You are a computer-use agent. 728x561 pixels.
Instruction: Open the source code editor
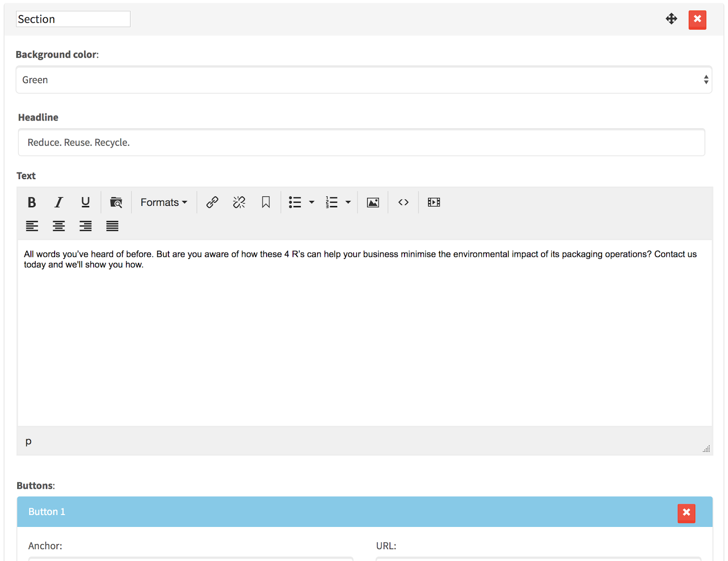point(403,202)
